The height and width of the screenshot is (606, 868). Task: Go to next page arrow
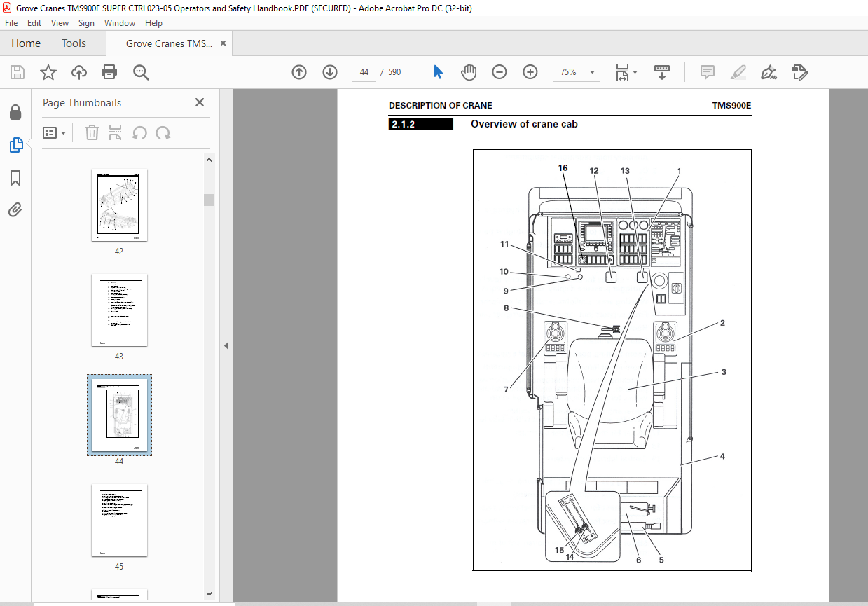[x=330, y=72]
